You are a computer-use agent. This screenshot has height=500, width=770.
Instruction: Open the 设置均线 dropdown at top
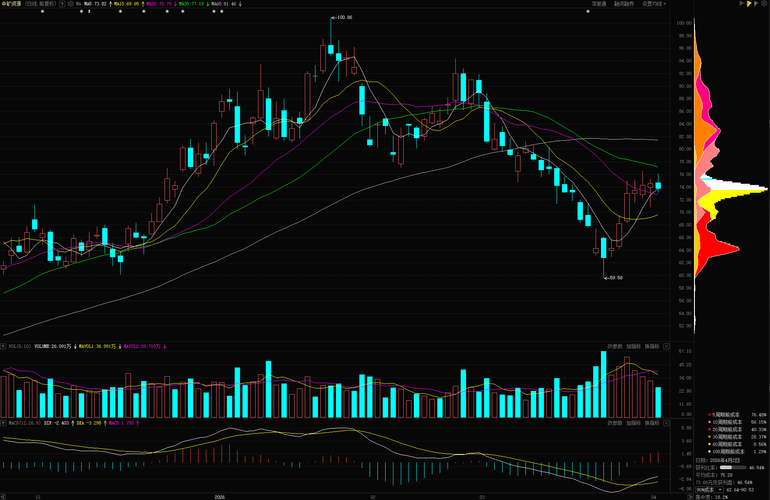pyautogui.click(x=654, y=3)
